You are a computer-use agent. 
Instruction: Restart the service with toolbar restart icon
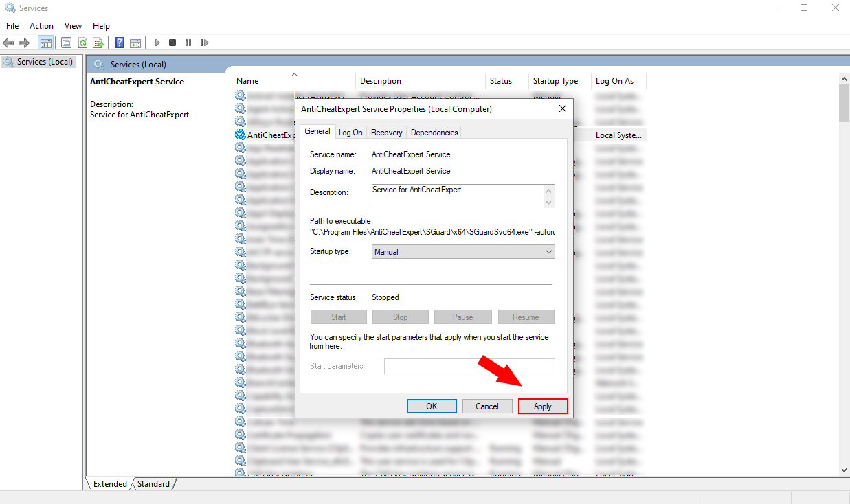204,43
